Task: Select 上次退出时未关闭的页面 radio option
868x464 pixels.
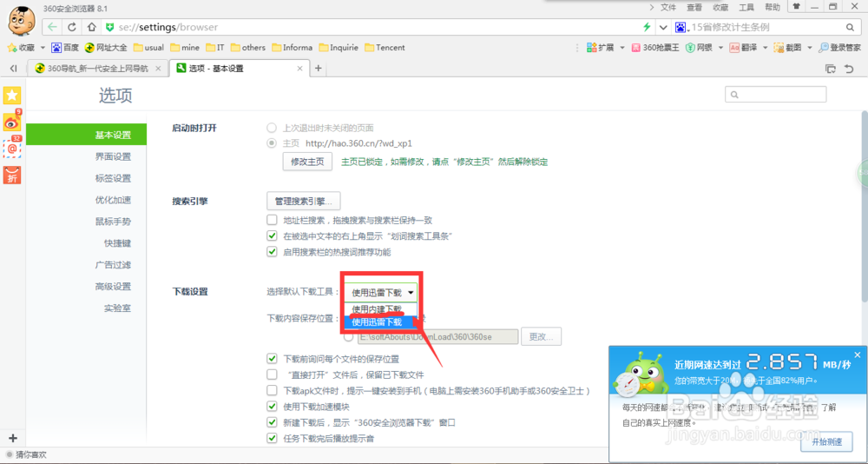Action: coord(272,128)
